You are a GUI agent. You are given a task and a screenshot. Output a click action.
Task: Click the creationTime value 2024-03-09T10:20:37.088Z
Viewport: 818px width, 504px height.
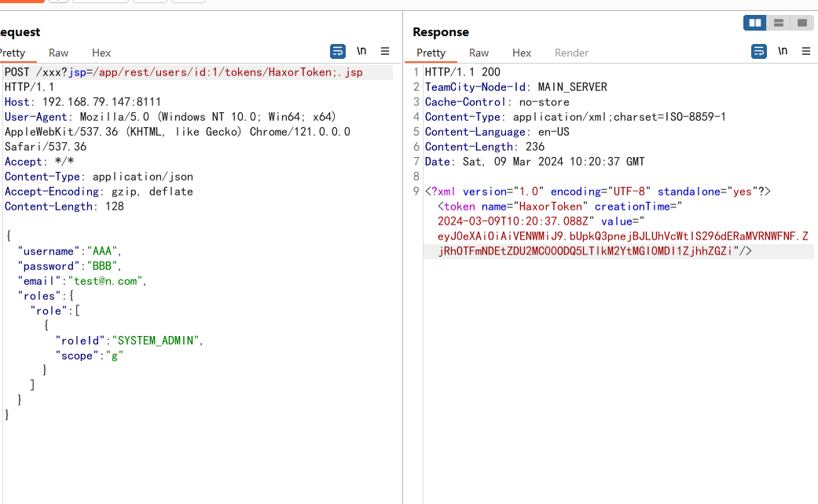pos(513,221)
